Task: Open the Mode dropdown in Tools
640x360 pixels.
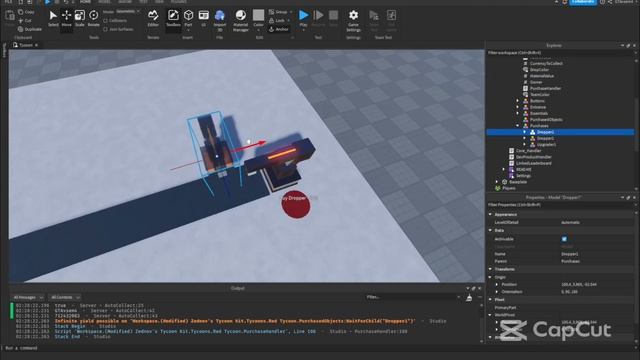Action: tap(127, 11)
